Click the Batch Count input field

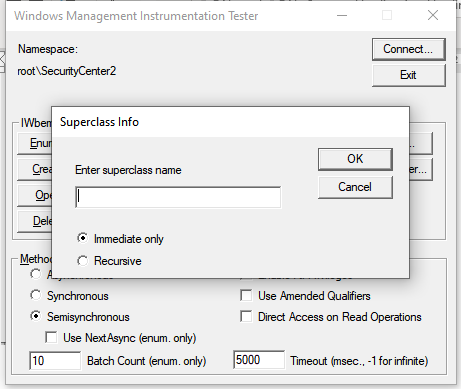(x=55, y=360)
